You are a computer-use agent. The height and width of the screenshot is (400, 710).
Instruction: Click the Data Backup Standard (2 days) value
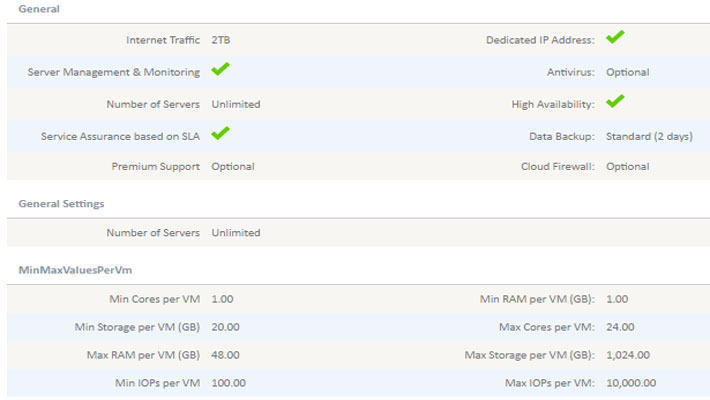(x=649, y=136)
